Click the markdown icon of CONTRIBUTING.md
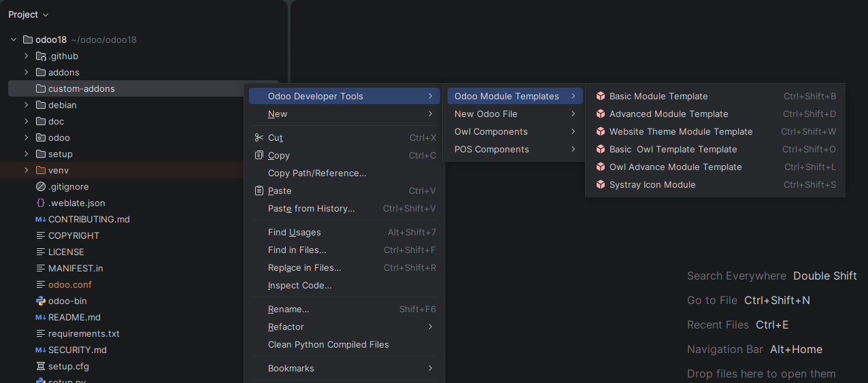868x383 pixels. pos(41,219)
